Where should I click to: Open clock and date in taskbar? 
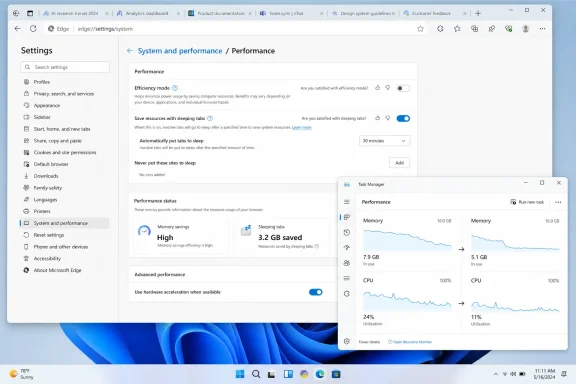[544, 374]
